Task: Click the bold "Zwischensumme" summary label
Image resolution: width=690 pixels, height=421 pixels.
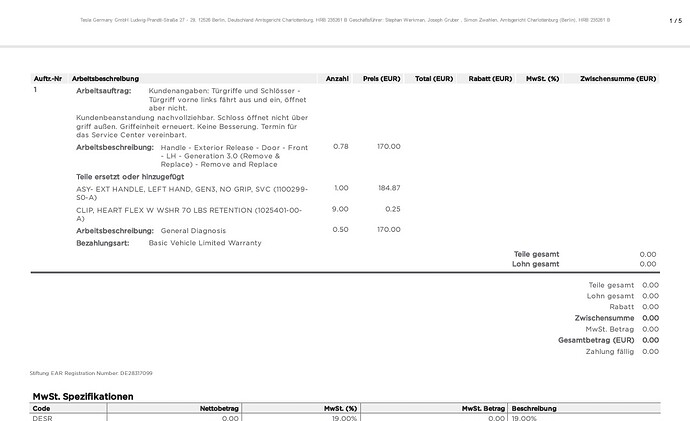Action: [604, 318]
